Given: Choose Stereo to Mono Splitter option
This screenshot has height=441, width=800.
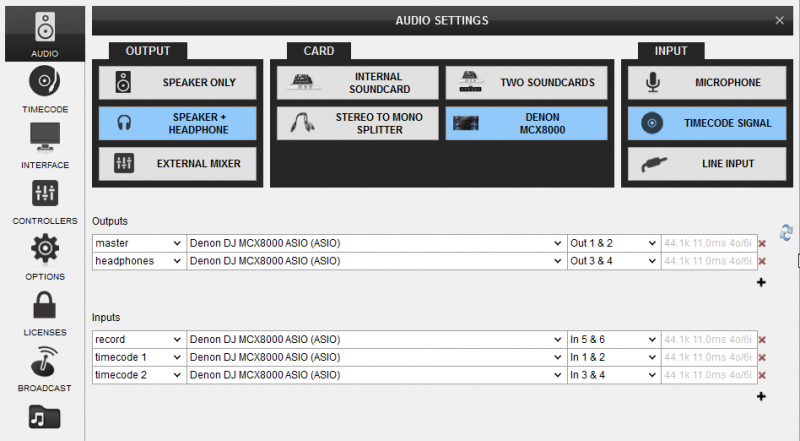Looking at the screenshot, I should (x=357, y=123).
